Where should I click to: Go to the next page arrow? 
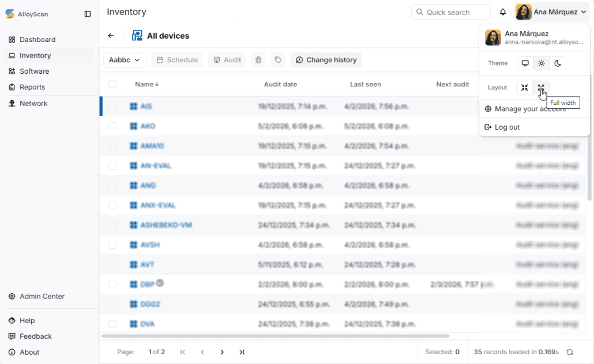[222, 352]
